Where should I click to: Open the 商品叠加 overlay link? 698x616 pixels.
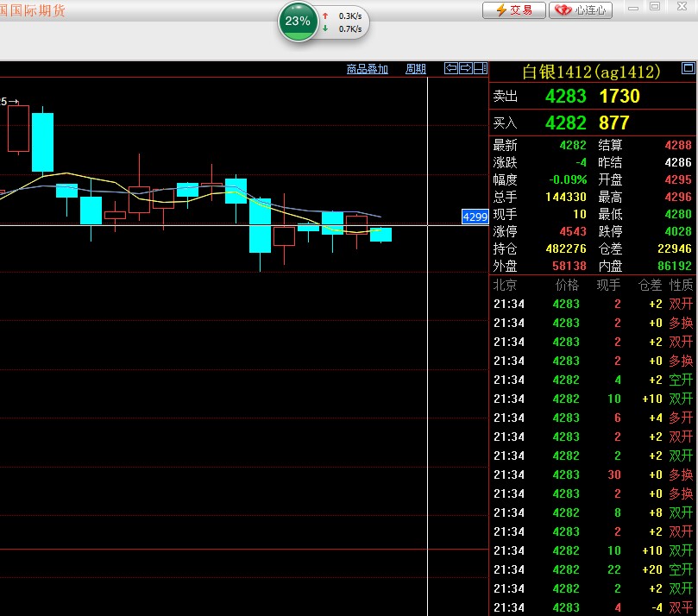[367, 69]
